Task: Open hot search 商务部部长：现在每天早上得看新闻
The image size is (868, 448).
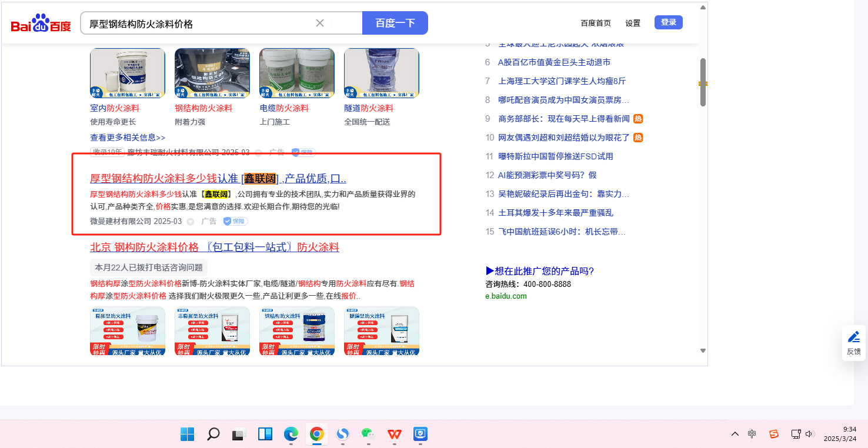Action: pos(564,119)
